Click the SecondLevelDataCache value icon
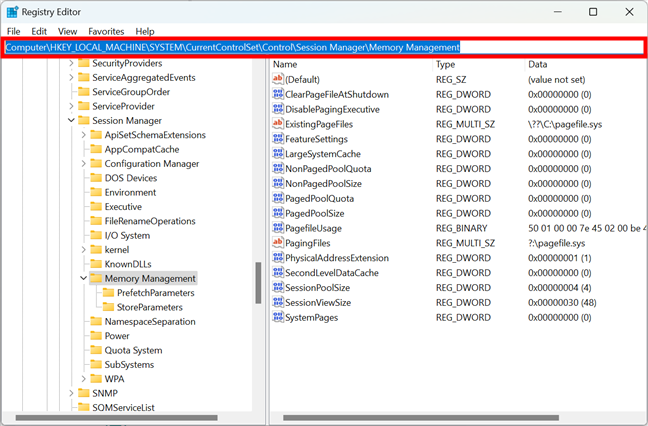 click(278, 272)
